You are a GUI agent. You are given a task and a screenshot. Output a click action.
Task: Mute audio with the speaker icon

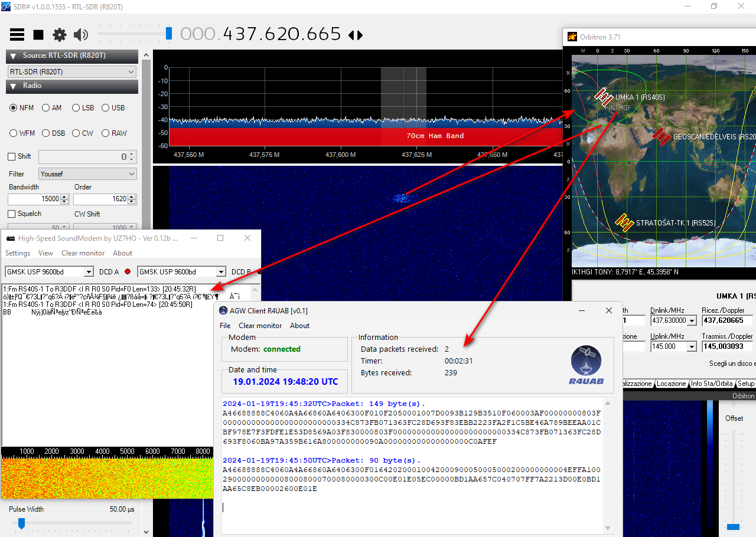coord(81,35)
